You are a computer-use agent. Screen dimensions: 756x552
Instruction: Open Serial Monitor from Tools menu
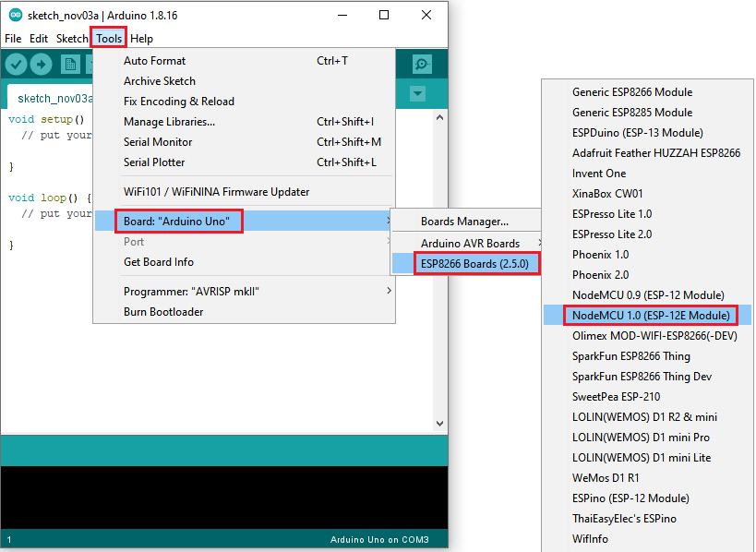click(245, 142)
